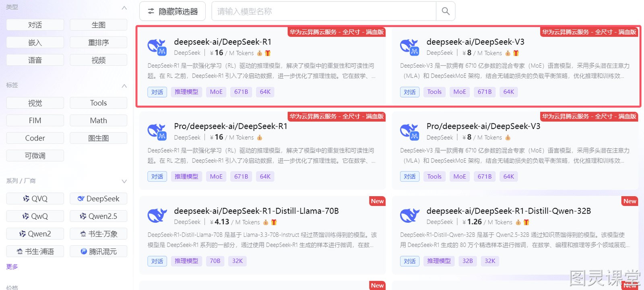Toggle the 生图 type filter
The image size is (644, 290).
(x=99, y=25)
